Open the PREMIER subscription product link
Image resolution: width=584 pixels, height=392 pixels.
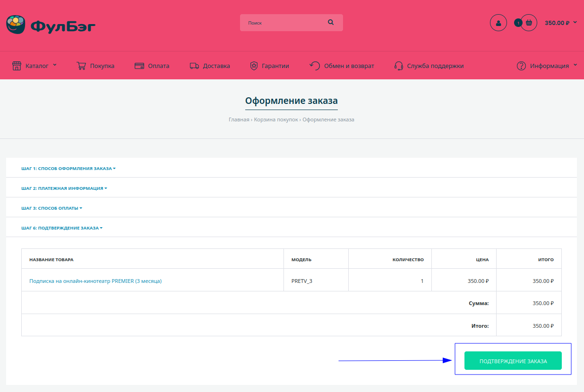[95, 281]
